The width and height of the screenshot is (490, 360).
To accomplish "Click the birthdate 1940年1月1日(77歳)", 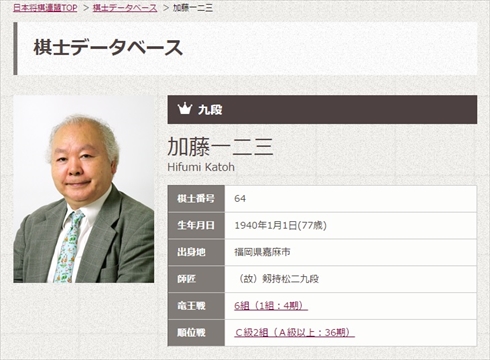I will pos(280,226).
